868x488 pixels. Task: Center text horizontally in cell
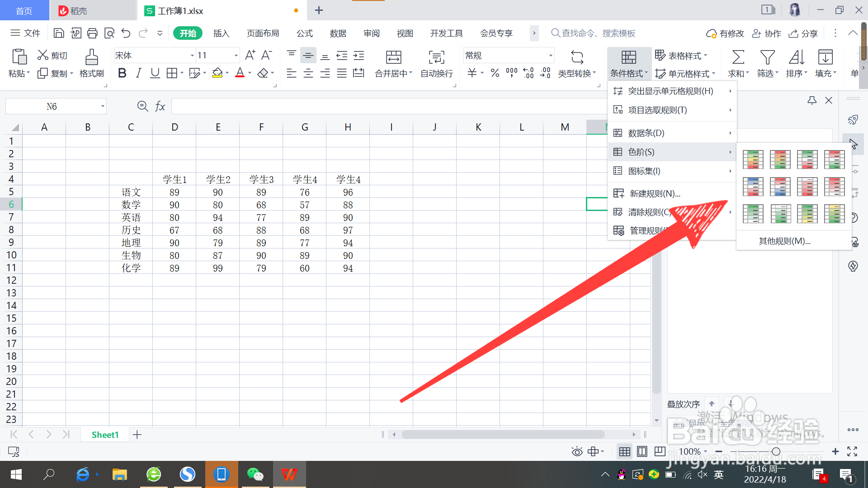[x=308, y=73]
